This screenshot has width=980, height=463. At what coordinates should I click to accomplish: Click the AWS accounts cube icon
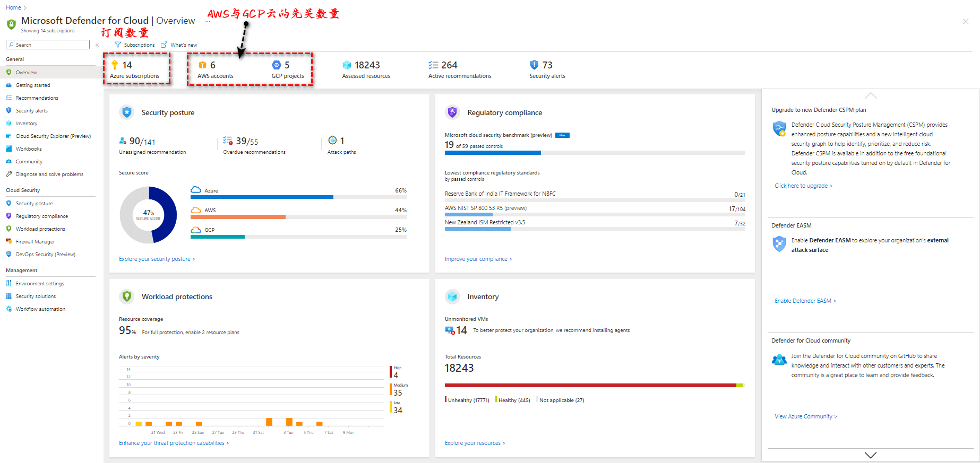202,65
